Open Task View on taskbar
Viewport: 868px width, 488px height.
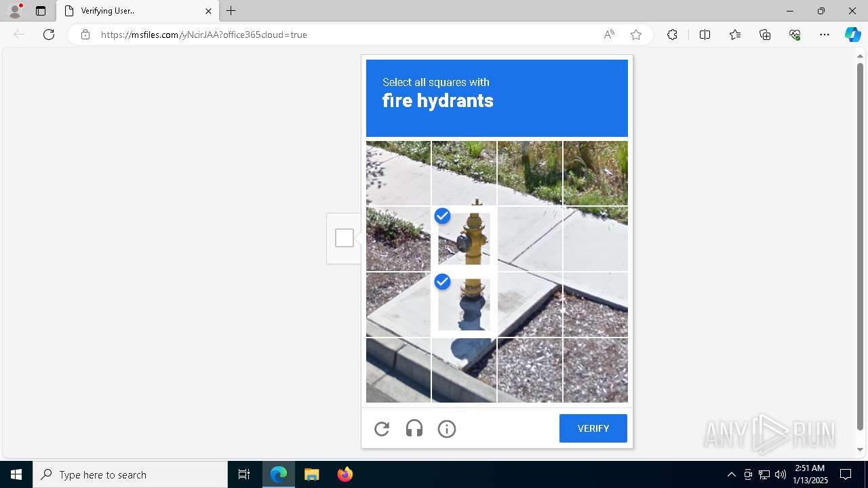click(244, 474)
